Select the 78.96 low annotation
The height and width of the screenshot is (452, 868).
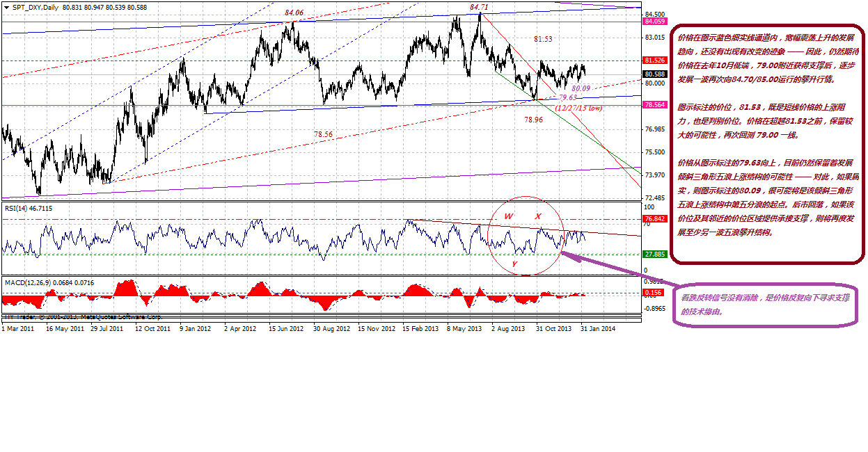click(533, 120)
